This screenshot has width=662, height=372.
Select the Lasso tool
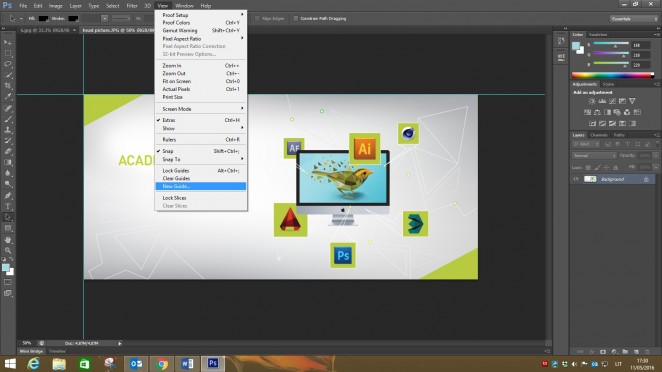coord(8,64)
